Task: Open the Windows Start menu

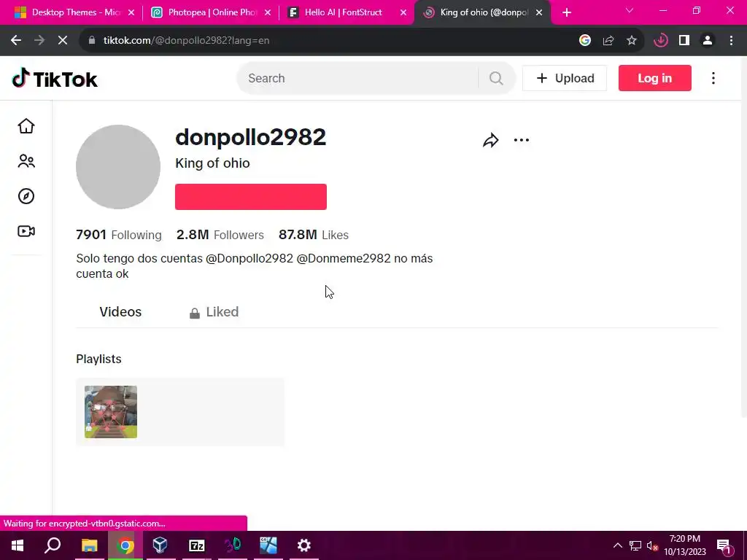Action: (18, 545)
